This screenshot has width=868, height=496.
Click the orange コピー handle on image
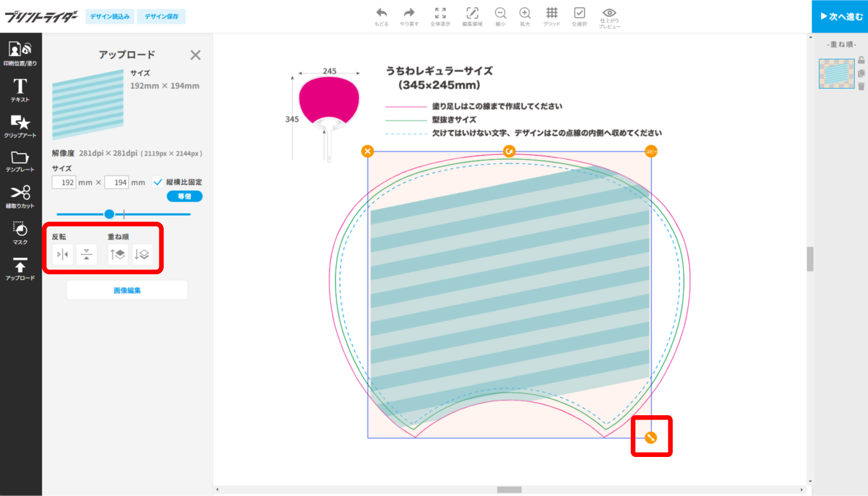coord(651,151)
